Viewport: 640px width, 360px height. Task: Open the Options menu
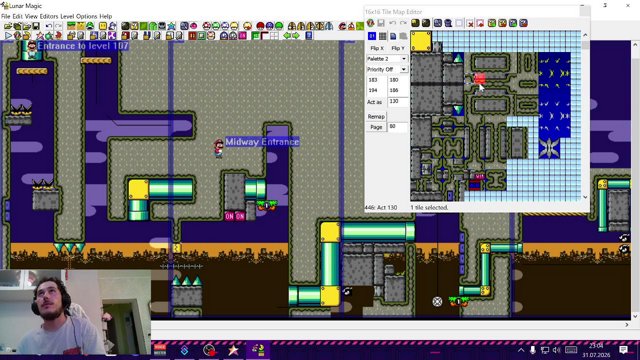pos(87,16)
